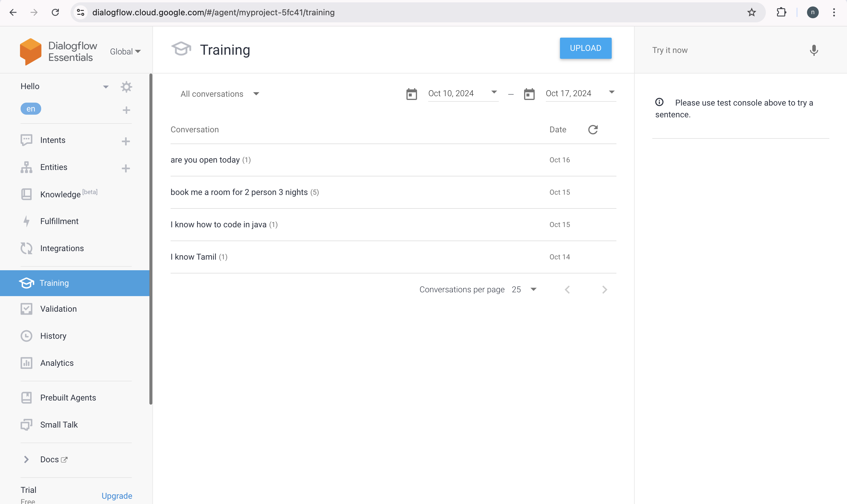Activate the microphone in test console
This screenshot has width=847, height=504.
click(x=814, y=50)
